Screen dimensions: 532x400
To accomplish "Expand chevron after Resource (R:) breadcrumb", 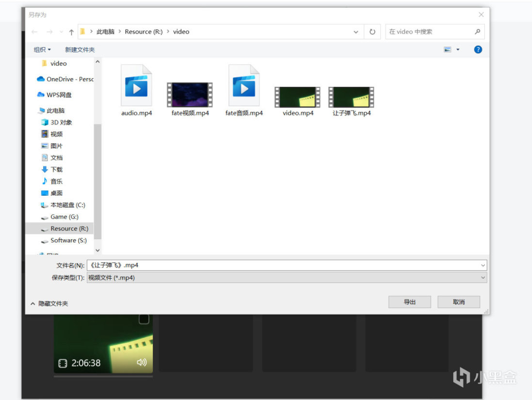I will pos(168,32).
